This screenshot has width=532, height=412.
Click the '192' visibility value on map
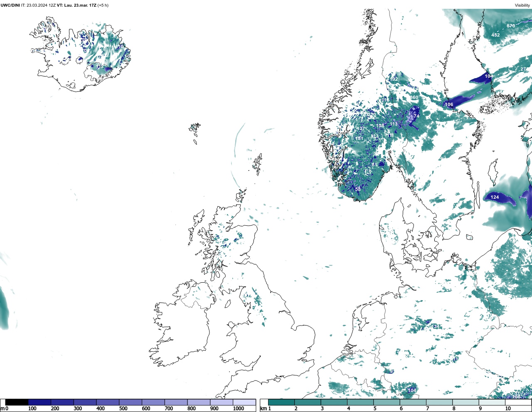[x=394, y=79]
